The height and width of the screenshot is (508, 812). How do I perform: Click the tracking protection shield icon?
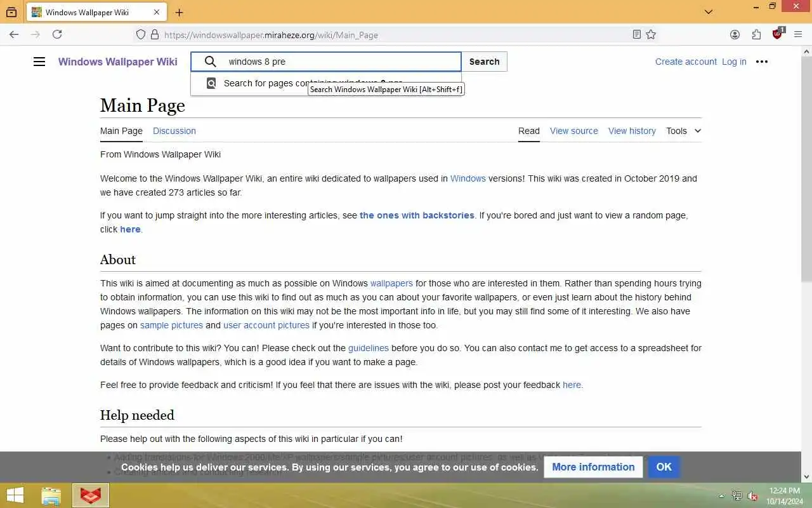coord(141,35)
